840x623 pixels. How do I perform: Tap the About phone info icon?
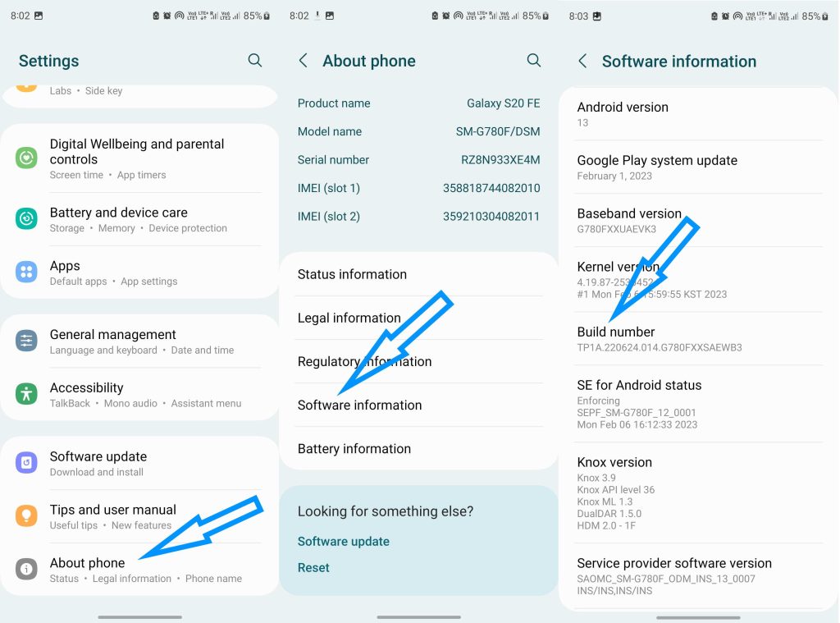(x=26, y=570)
